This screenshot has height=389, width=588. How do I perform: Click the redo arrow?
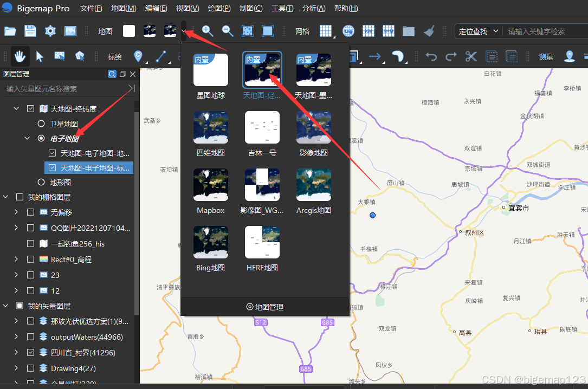coord(451,56)
